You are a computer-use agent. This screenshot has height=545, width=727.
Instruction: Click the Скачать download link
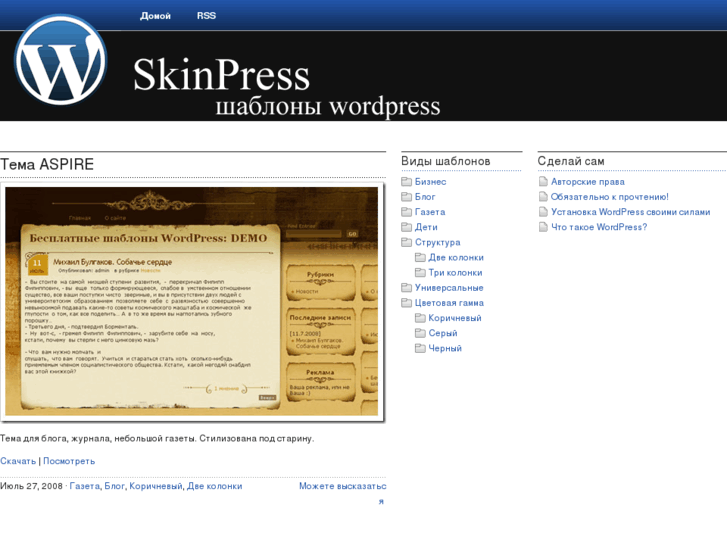pos(18,461)
